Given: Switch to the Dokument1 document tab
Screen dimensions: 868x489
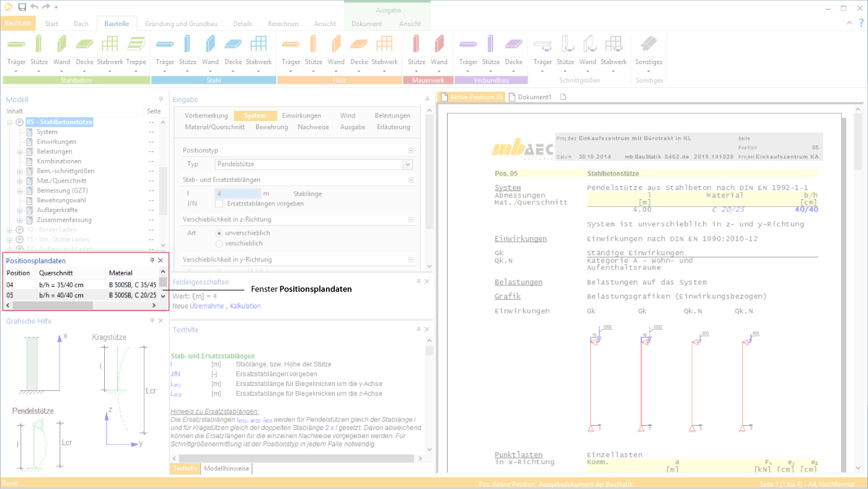Looking at the screenshot, I should 530,97.
